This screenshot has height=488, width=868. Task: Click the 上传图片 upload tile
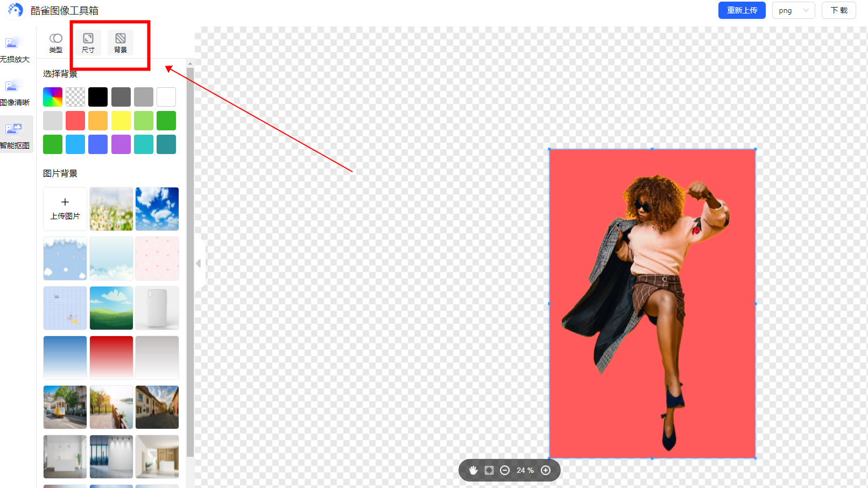[x=65, y=209]
